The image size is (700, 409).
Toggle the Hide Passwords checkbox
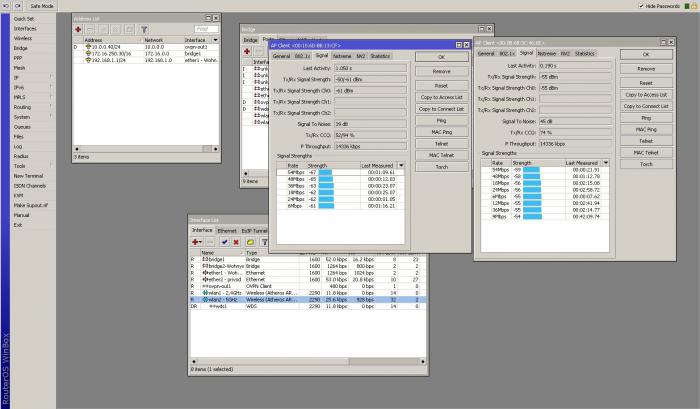(641, 6)
